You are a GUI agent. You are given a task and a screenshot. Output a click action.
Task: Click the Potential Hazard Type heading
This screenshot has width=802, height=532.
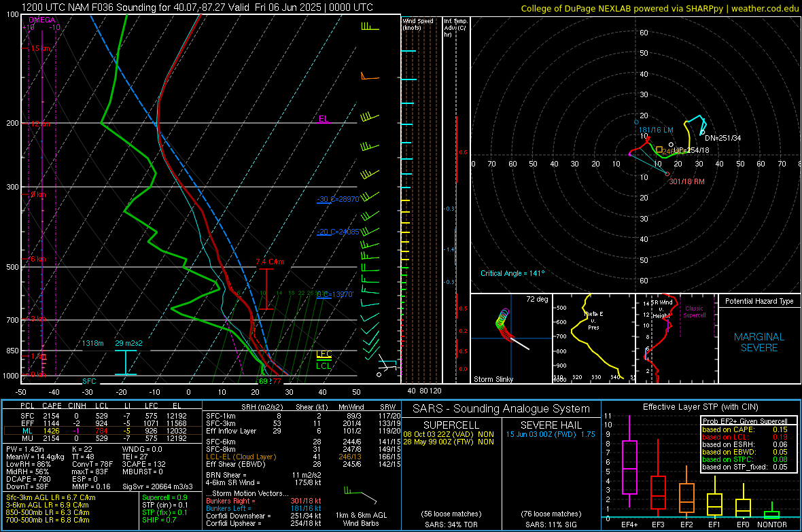coord(759,301)
